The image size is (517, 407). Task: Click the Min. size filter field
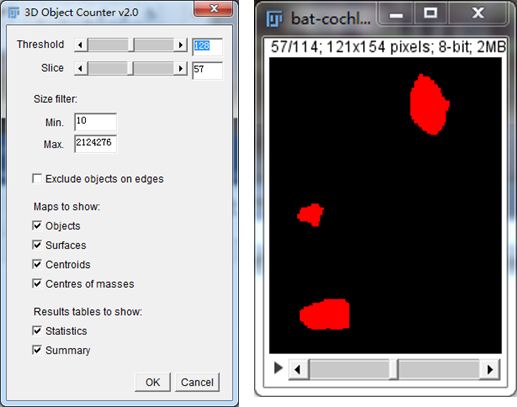coord(95,121)
